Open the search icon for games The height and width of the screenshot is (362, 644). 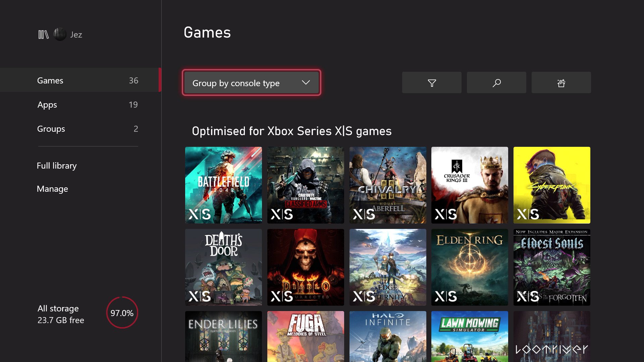click(496, 83)
